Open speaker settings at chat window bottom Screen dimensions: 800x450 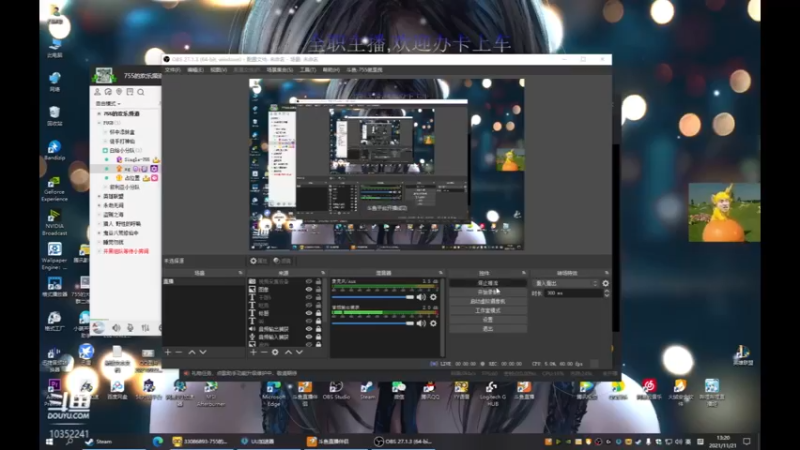coord(116,328)
